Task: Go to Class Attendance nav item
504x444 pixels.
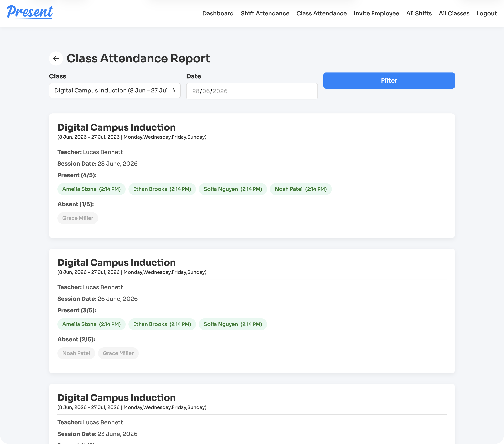Action: tap(321, 13)
